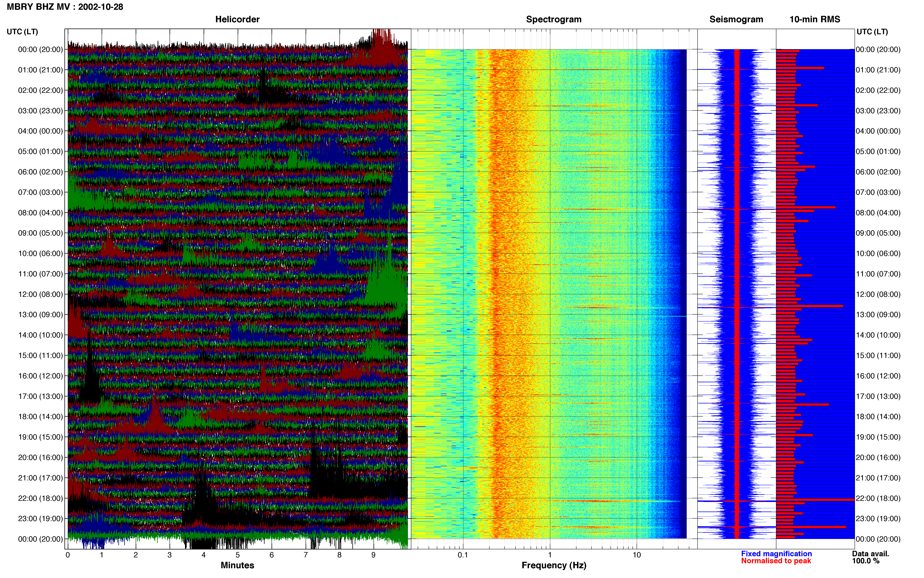This screenshot has height=578, width=924.
Task: Click the 10 tick on the frequency axis
Action: coord(637,555)
